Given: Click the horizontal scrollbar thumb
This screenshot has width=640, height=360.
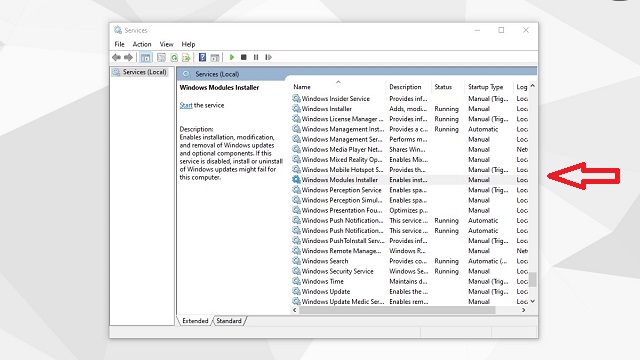Looking at the screenshot, I should click(x=397, y=310).
